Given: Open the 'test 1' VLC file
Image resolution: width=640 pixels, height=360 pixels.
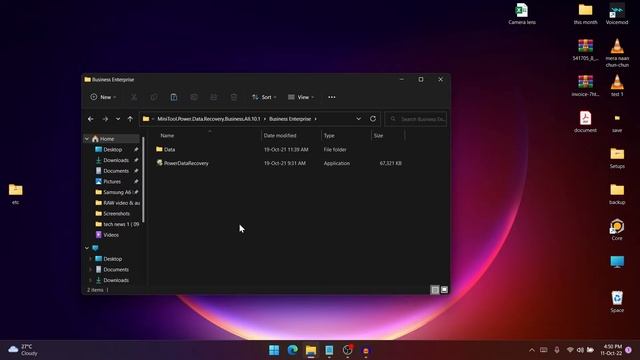Looking at the screenshot, I should pyautogui.click(x=617, y=86).
